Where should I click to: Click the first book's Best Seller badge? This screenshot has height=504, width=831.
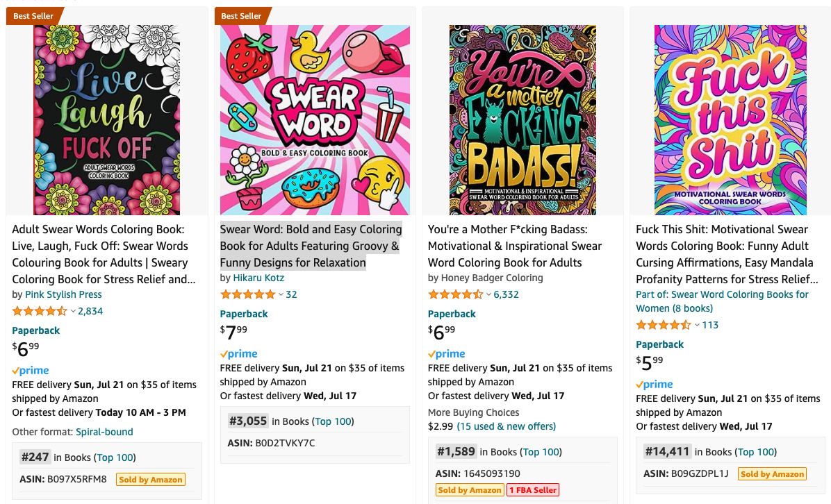(x=33, y=16)
